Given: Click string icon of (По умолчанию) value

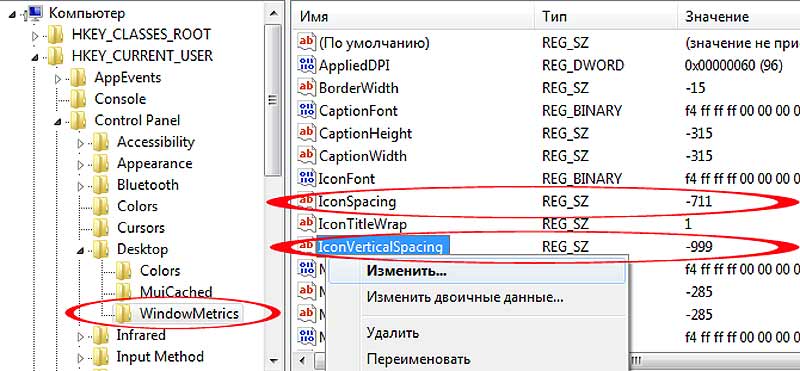Looking at the screenshot, I should pyautogui.click(x=306, y=43).
